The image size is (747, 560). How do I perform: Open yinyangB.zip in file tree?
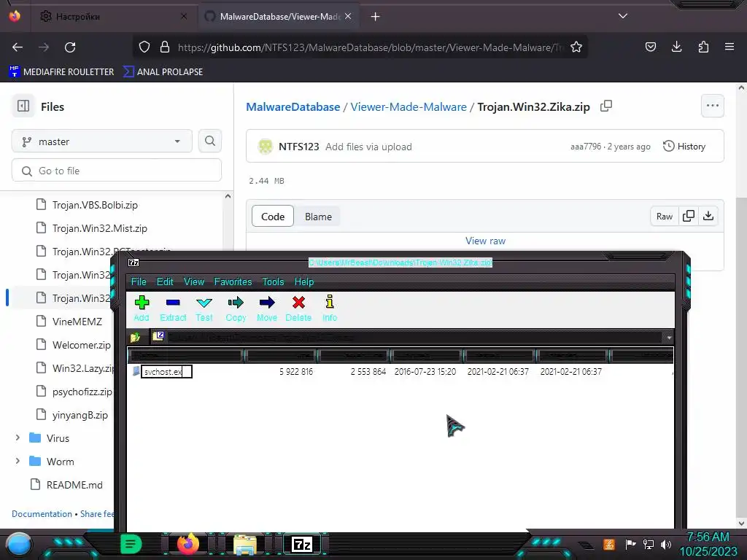click(x=80, y=415)
